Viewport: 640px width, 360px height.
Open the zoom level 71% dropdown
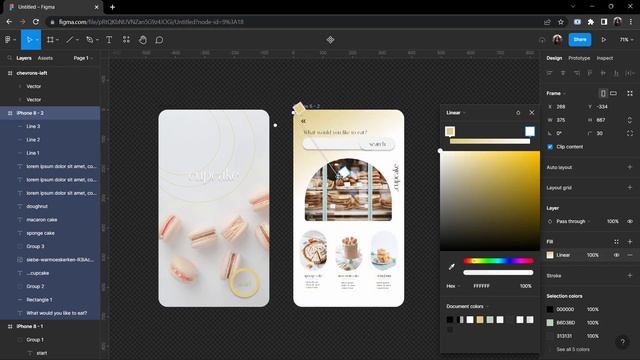click(x=627, y=40)
